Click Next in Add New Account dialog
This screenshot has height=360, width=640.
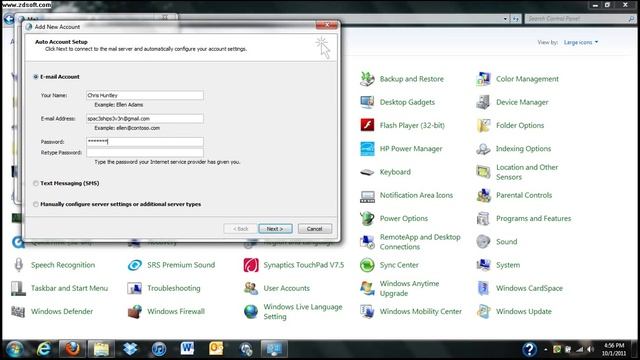276,229
